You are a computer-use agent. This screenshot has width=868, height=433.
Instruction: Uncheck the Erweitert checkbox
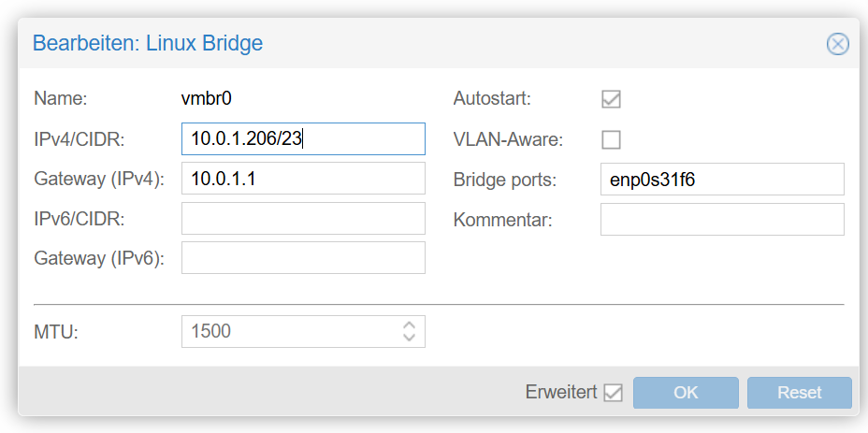pos(613,393)
